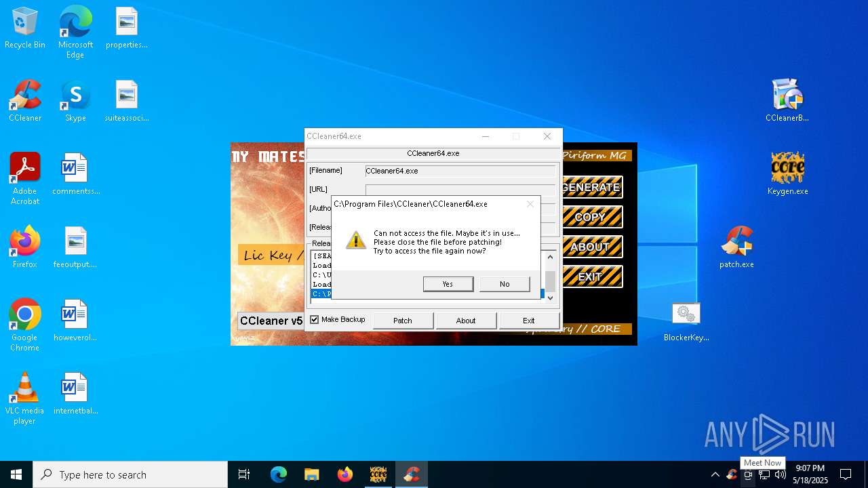Select the suiteassoci image file icon
Viewport: 868px width, 488px height.
tap(127, 102)
